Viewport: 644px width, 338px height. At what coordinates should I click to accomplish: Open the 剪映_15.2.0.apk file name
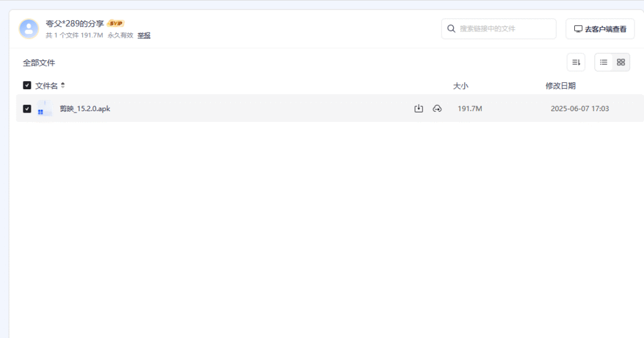click(x=85, y=109)
